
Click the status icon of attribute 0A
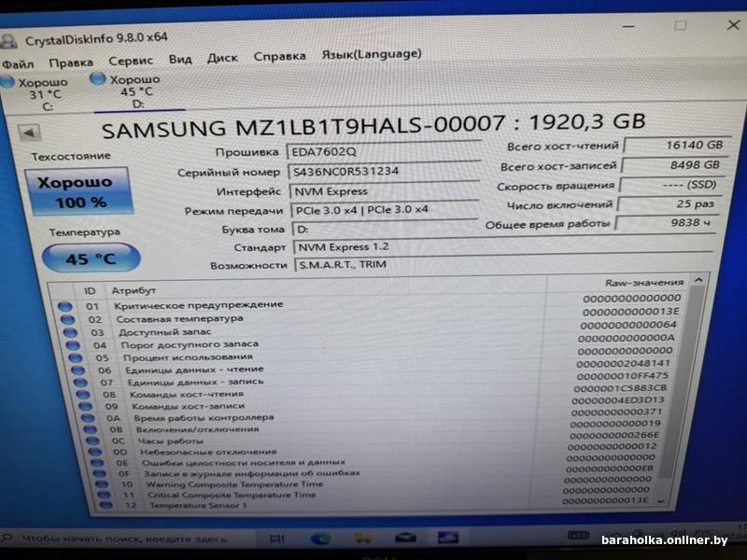(x=88, y=418)
